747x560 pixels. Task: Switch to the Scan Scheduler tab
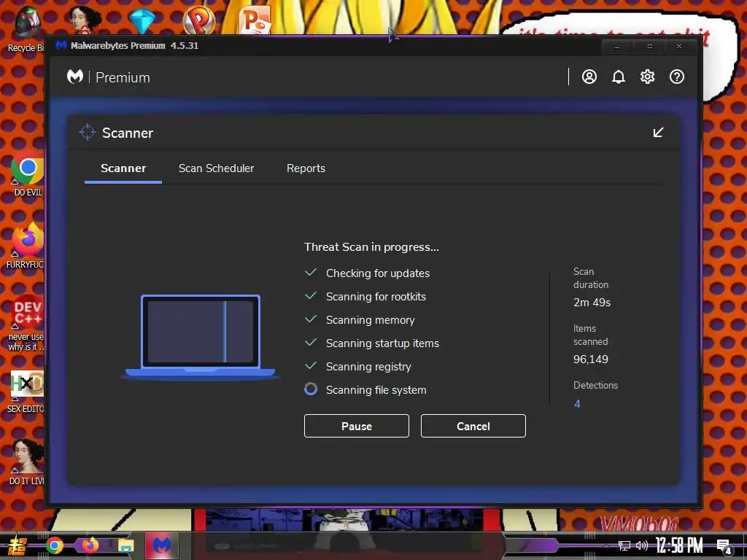click(216, 168)
